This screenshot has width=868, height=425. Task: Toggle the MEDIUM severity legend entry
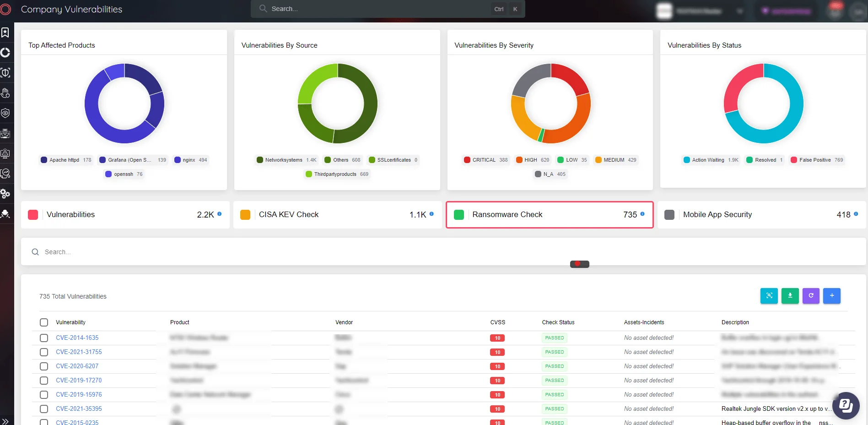point(616,160)
